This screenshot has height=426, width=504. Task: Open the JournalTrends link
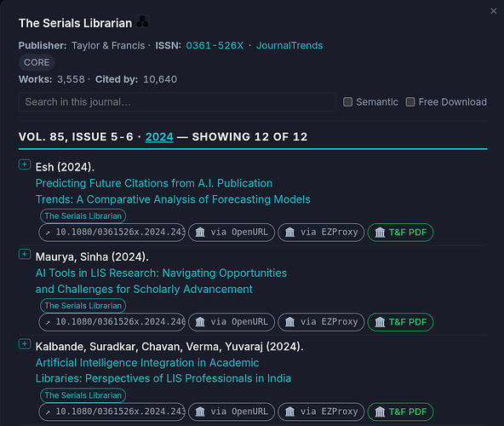click(289, 46)
